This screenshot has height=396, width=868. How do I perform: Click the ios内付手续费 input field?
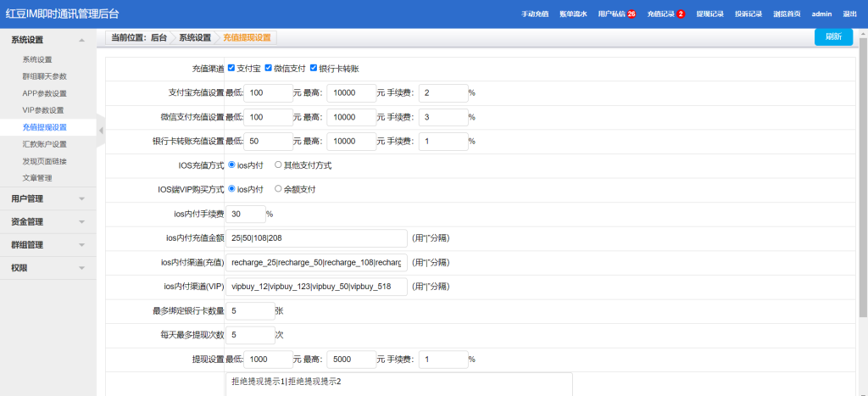pos(245,214)
